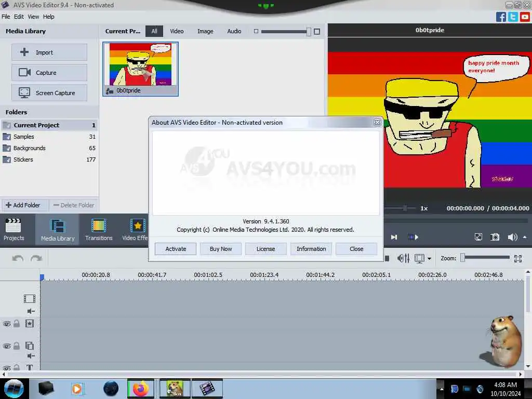Click the playback speed slider handle
The height and width of the screenshot is (399, 532).
click(x=404, y=208)
